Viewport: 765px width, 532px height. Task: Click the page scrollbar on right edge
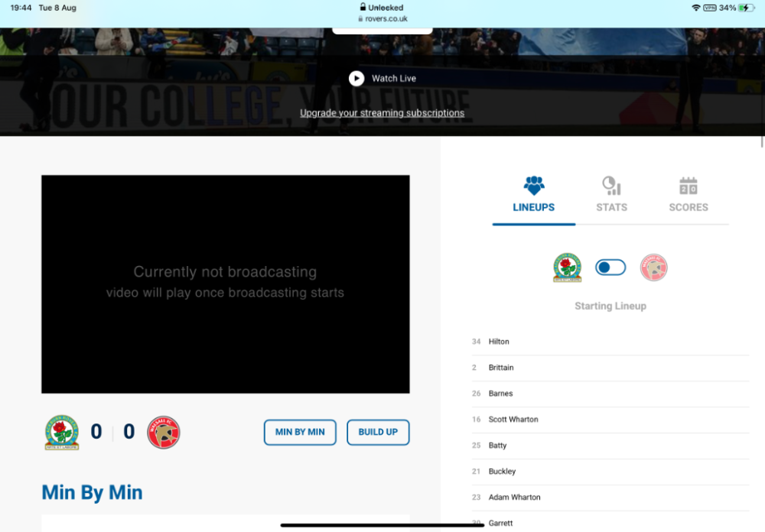[x=761, y=141]
